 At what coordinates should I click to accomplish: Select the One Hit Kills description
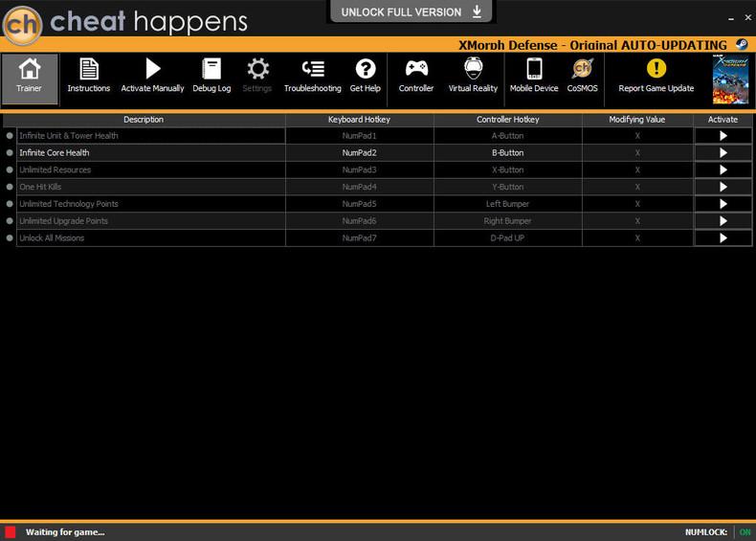[151, 187]
